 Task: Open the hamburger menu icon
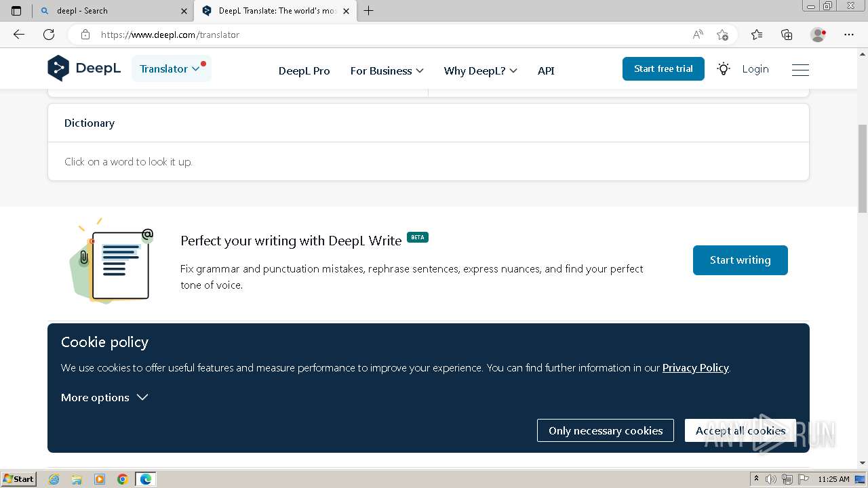point(800,69)
